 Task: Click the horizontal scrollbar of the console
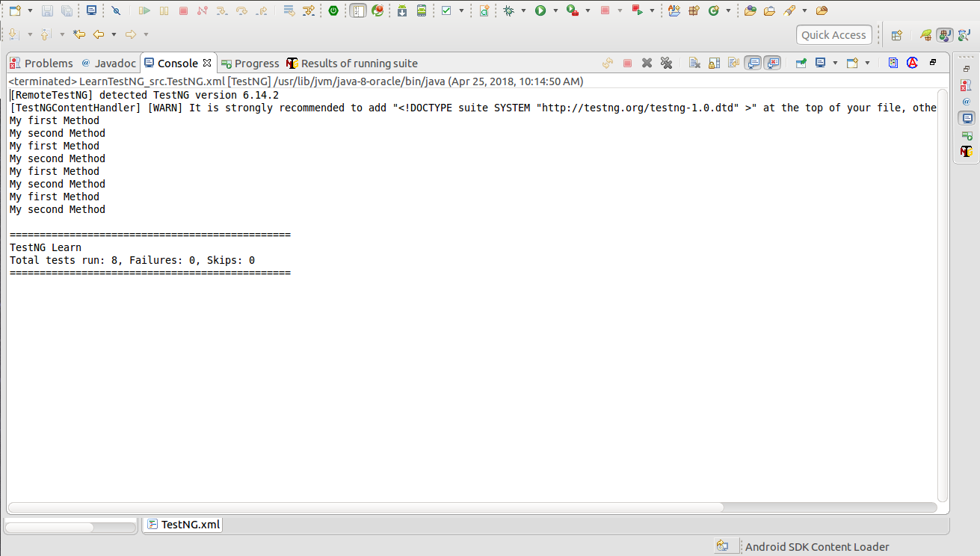[366, 507]
